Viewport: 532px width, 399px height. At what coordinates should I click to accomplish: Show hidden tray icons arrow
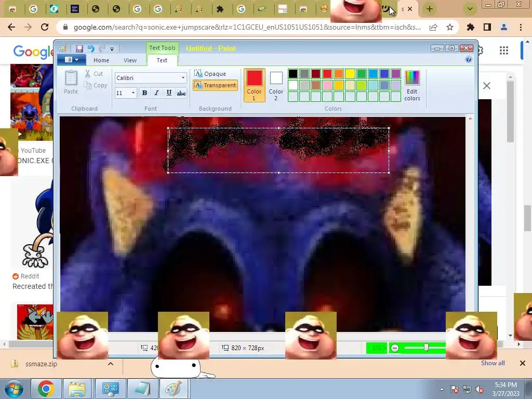point(442,390)
